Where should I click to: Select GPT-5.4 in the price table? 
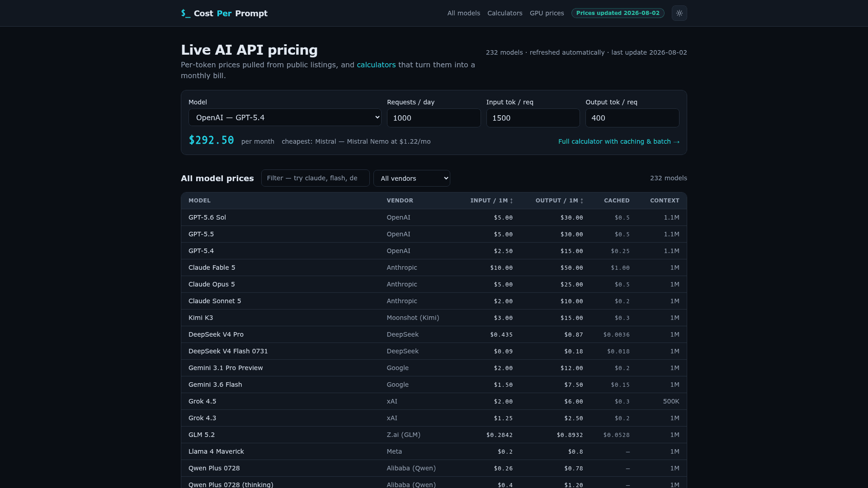click(x=201, y=251)
